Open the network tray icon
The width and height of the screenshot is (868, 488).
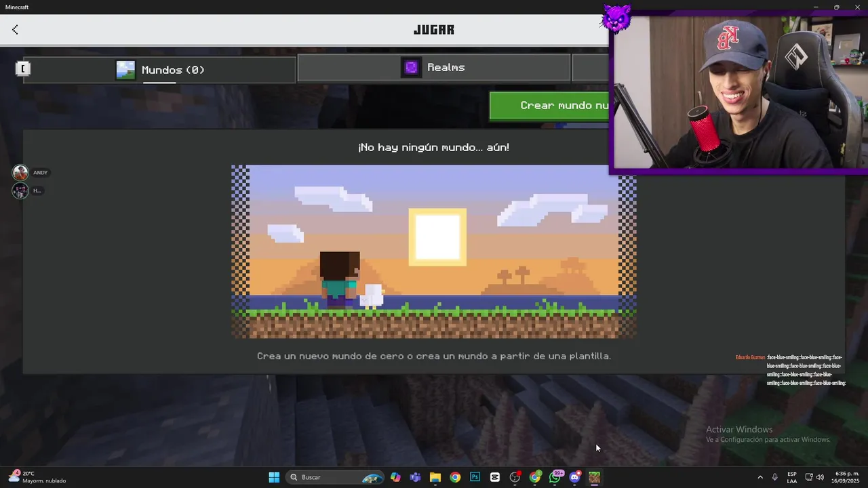809,477
